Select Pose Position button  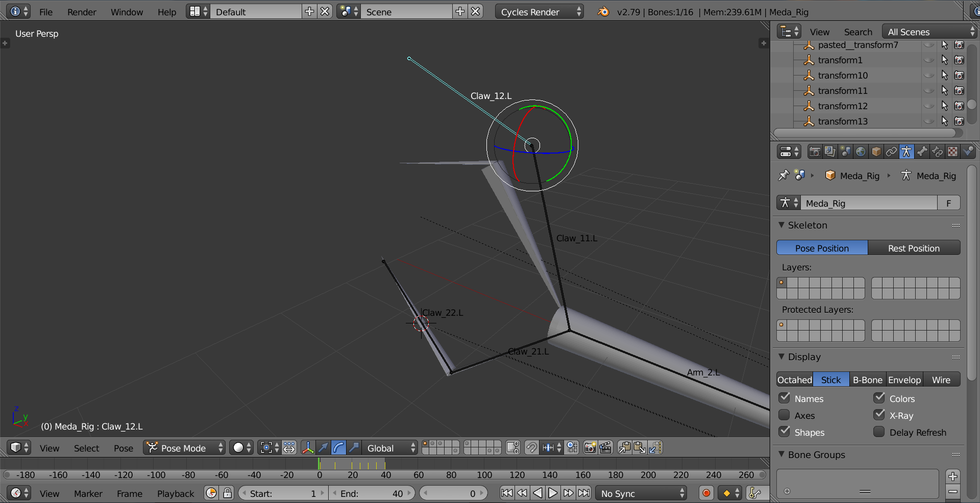point(822,248)
